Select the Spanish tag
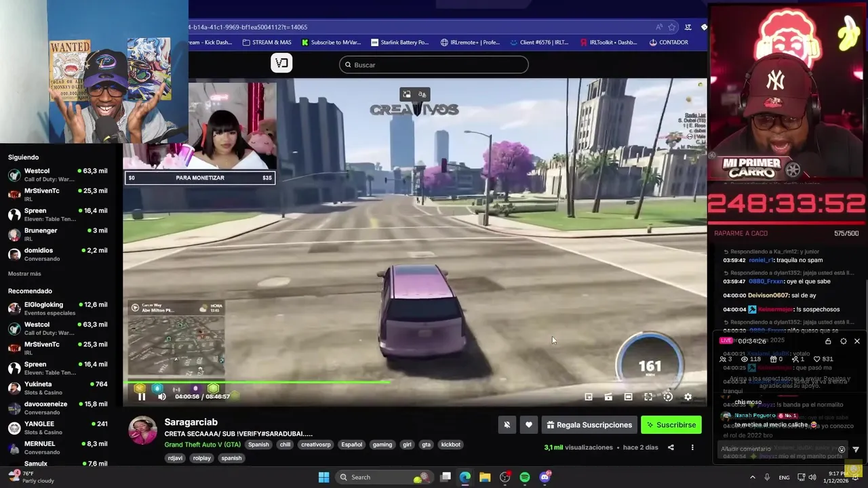Image resolution: width=868 pixels, height=488 pixels. coord(258,445)
